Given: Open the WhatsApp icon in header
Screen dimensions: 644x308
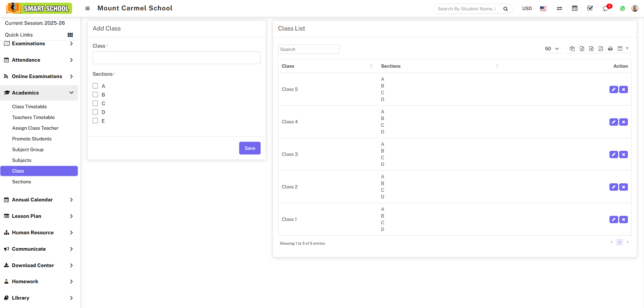Looking at the screenshot, I should click(x=623, y=9).
